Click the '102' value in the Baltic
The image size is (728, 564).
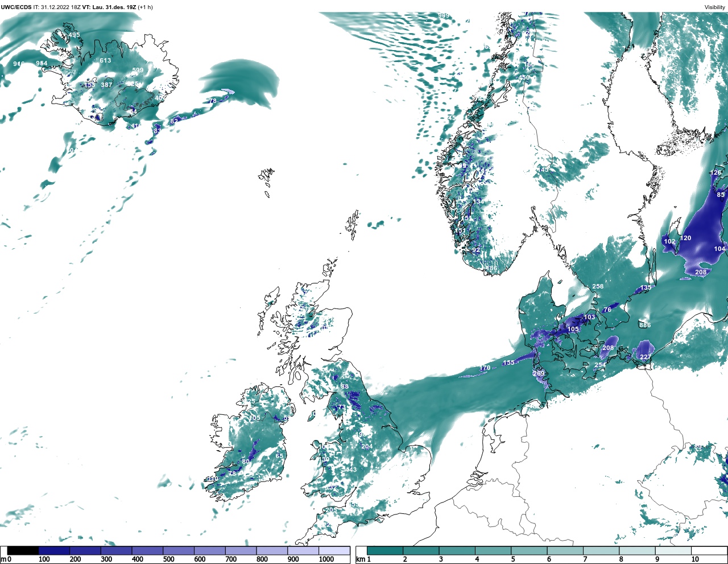click(x=670, y=241)
